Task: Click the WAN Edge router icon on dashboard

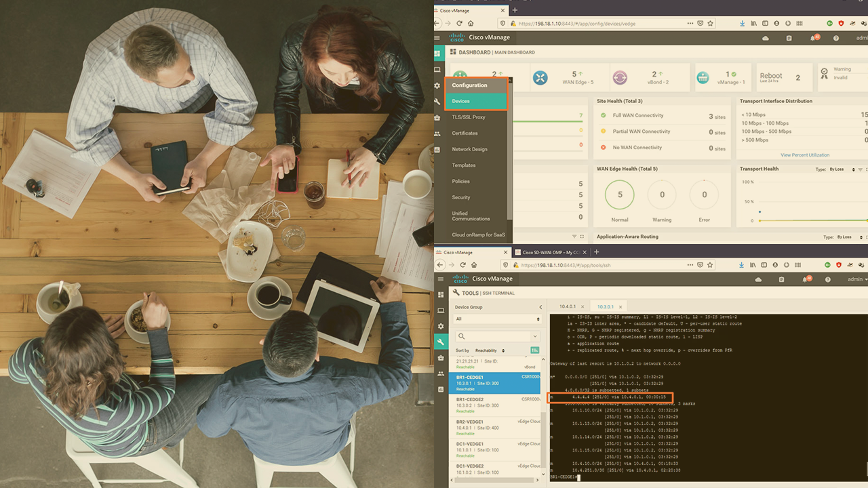Action: point(540,78)
